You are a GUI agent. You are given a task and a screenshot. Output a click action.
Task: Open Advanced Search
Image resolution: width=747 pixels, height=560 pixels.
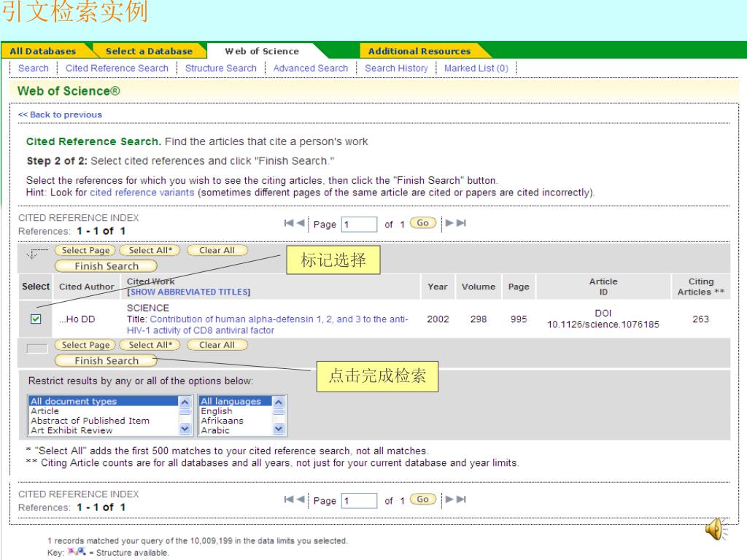point(311,68)
